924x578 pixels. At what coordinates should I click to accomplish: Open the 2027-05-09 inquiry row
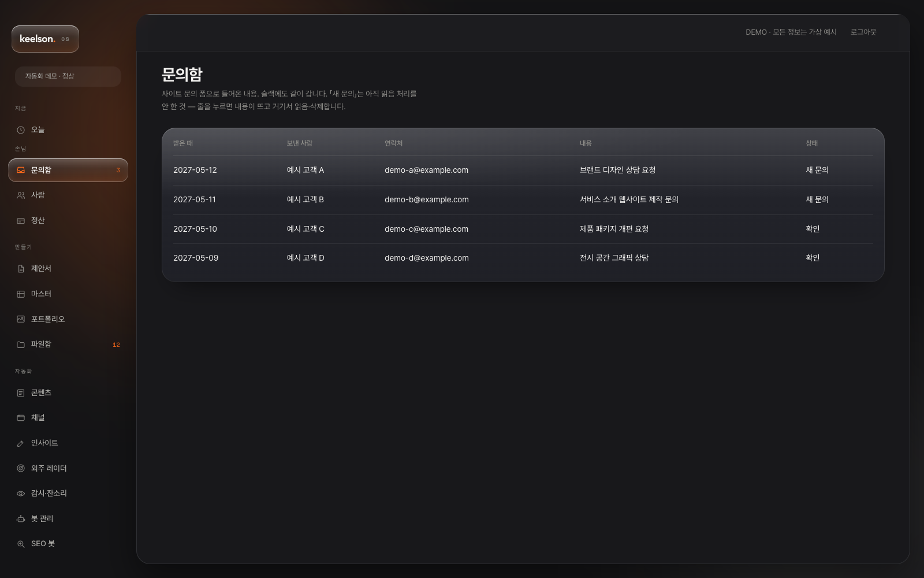click(523, 258)
